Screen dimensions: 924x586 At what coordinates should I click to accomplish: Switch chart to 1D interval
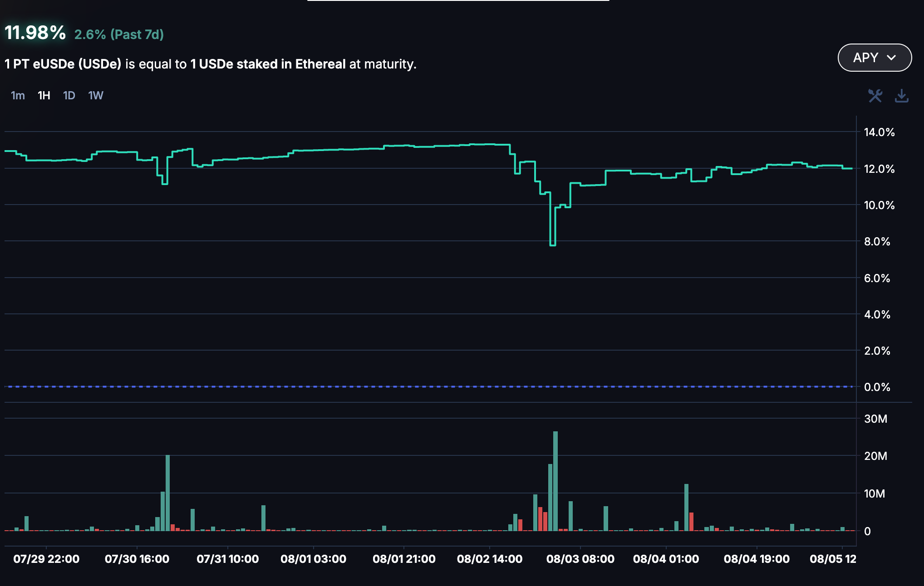pos(69,96)
